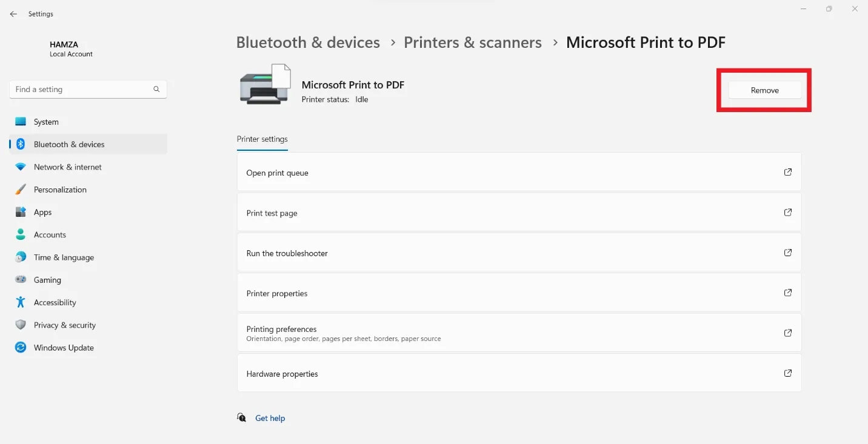Screen dimensions: 868x444
Task: Open the Network & internet section
Action: [x=68, y=167]
